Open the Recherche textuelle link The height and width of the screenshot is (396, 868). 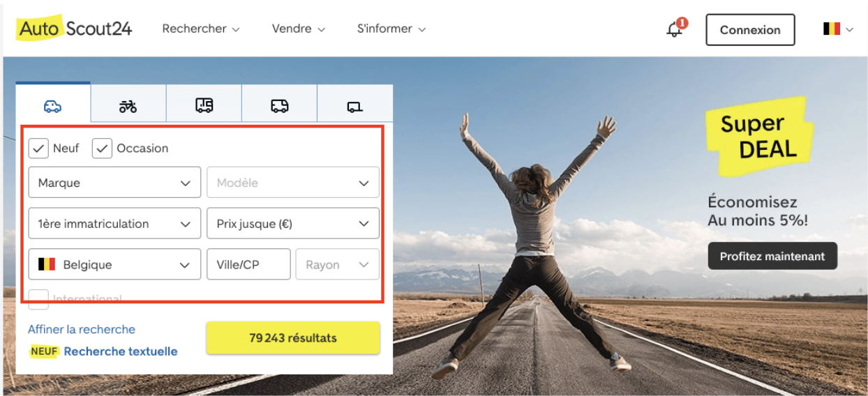(x=121, y=351)
